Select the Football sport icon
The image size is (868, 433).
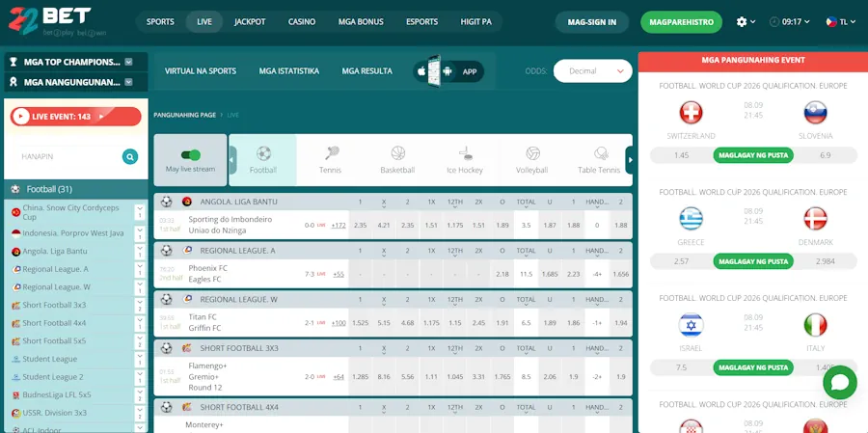(x=263, y=153)
